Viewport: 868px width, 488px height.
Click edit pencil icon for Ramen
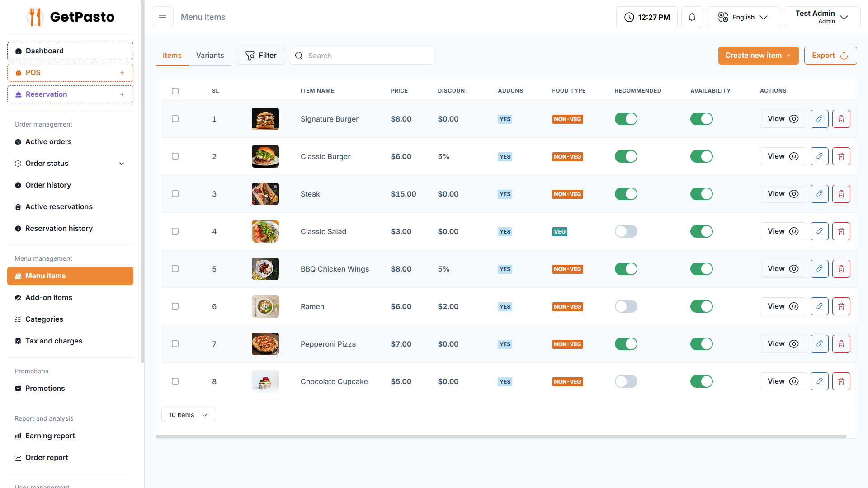pyautogui.click(x=819, y=306)
